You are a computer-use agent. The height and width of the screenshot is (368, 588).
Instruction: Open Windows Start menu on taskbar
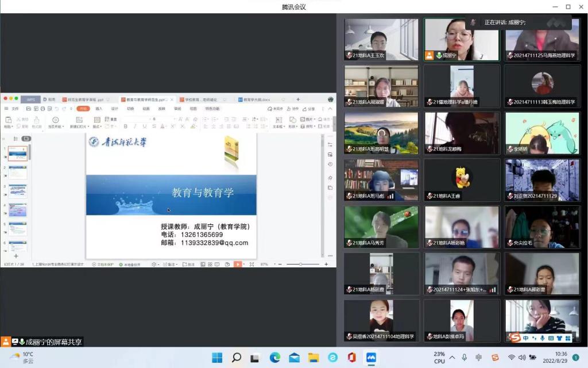click(217, 358)
